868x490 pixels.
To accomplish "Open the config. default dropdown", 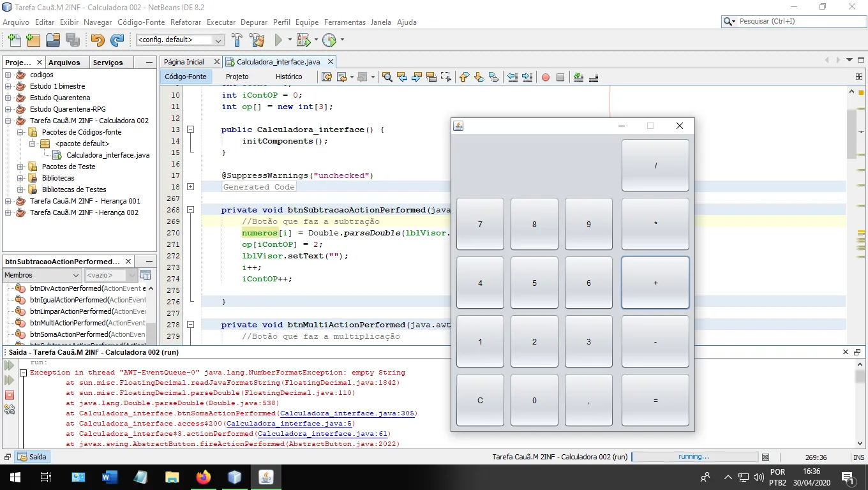I will (180, 40).
